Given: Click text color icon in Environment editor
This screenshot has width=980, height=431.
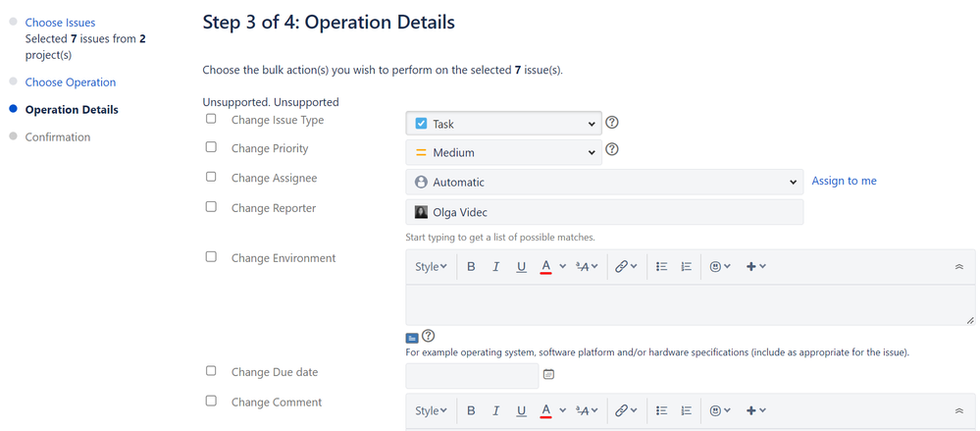Looking at the screenshot, I should pyautogui.click(x=545, y=266).
